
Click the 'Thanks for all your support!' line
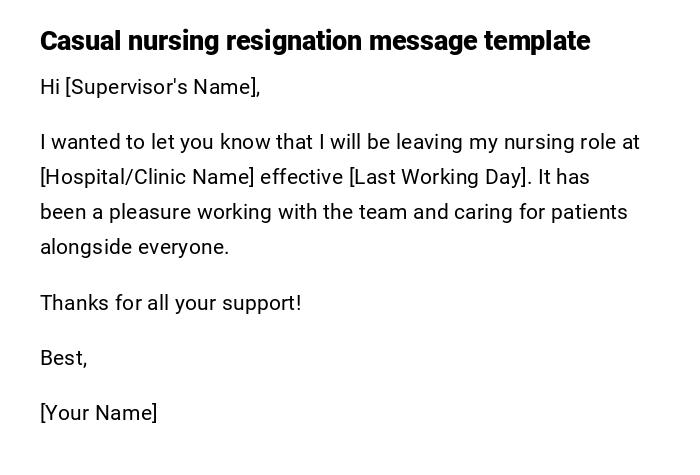pos(170,303)
